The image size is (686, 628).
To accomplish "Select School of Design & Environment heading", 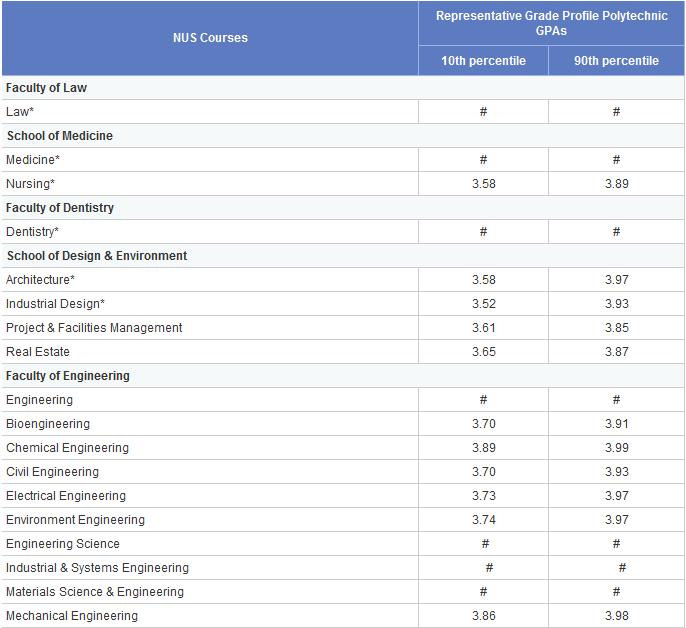I will (x=97, y=256).
